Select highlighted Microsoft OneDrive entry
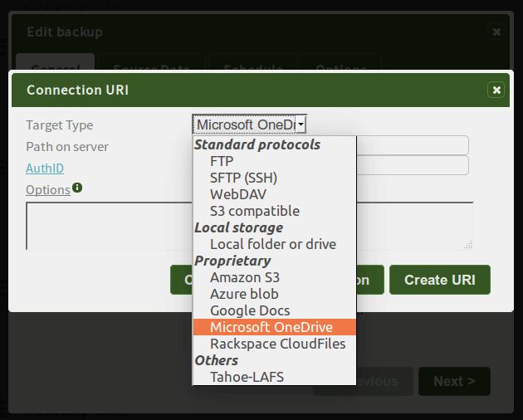 (275, 327)
